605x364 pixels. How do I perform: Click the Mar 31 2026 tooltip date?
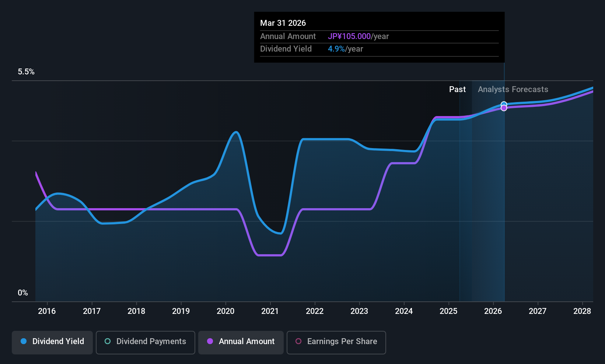(283, 23)
